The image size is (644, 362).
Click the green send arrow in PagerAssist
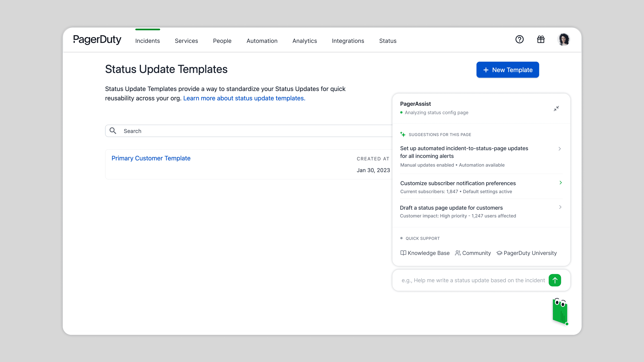[x=555, y=280]
